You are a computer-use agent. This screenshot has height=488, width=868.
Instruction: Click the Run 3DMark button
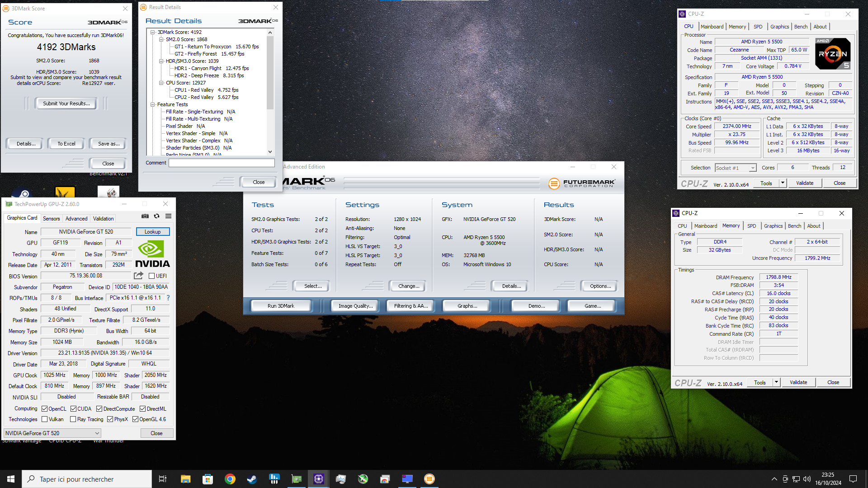coord(281,306)
